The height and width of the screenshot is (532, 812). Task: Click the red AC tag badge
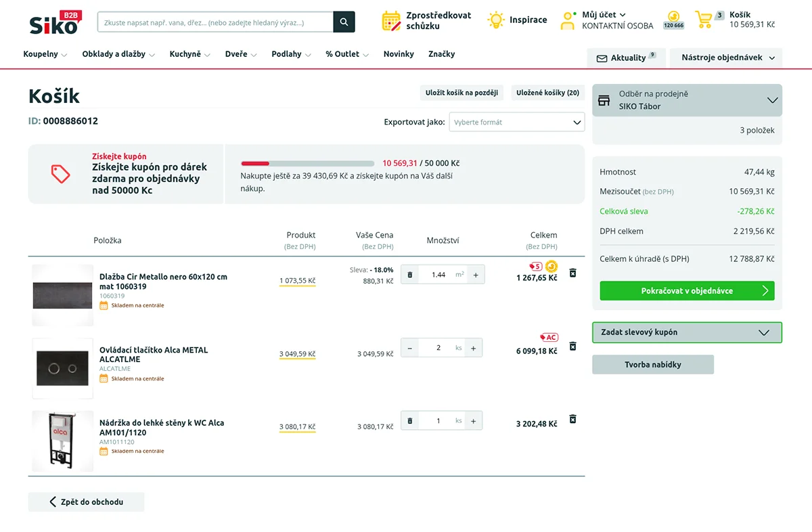pos(549,337)
